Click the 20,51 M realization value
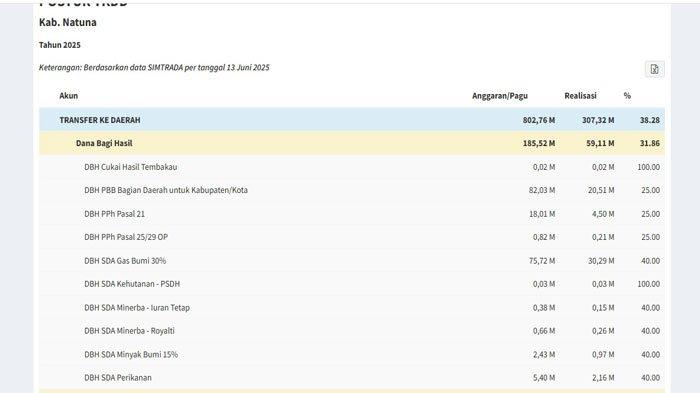 tap(601, 190)
